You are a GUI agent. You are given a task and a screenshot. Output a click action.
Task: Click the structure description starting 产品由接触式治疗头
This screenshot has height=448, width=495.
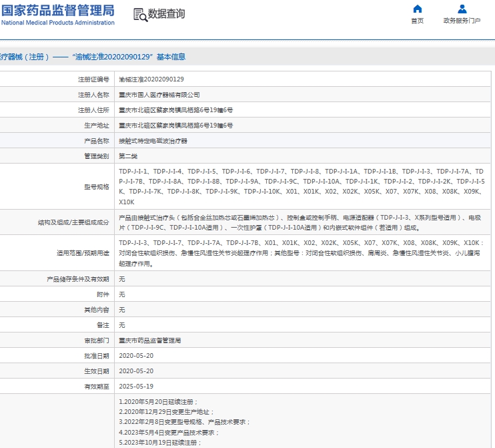pyautogui.click(x=300, y=222)
